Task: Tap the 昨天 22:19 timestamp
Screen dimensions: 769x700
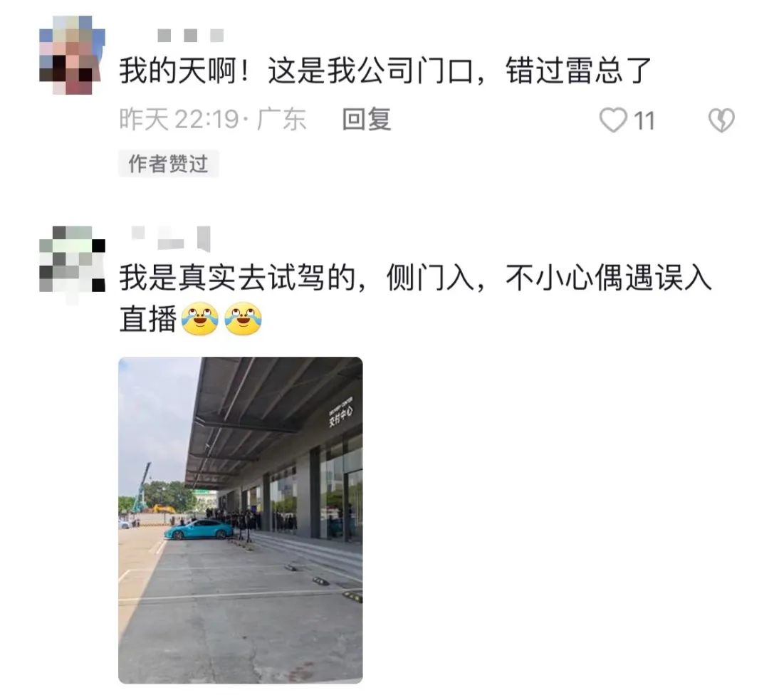Action: click(179, 120)
